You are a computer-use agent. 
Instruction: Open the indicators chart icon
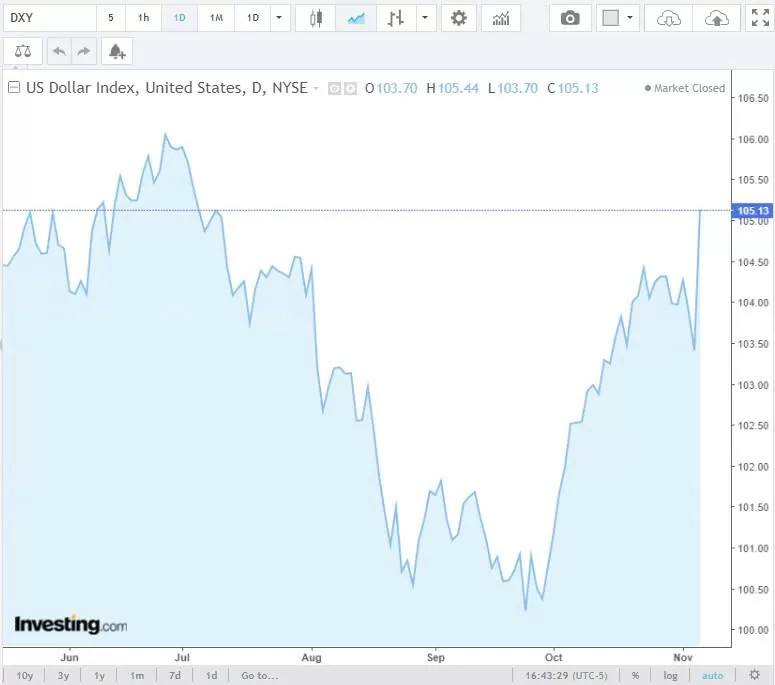pos(501,18)
